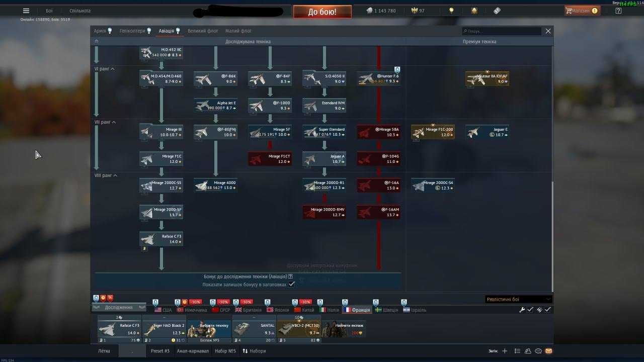644x362 pixels.
Task: Open the Дослідження button
Action: pos(119,307)
